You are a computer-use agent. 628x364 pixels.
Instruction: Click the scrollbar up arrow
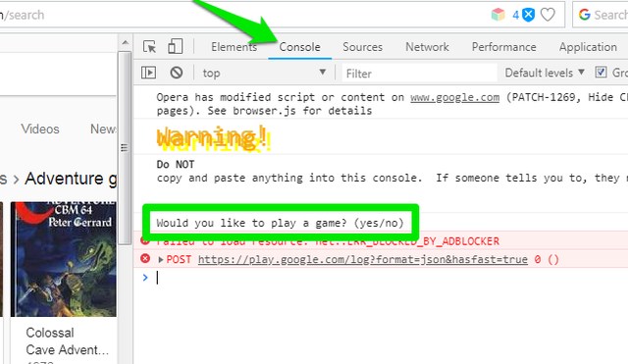tap(125, 42)
